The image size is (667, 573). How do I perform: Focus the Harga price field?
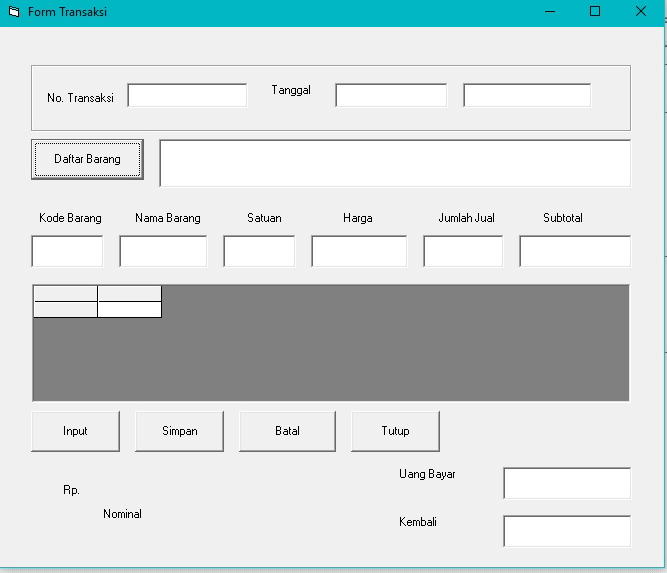click(359, 252)
